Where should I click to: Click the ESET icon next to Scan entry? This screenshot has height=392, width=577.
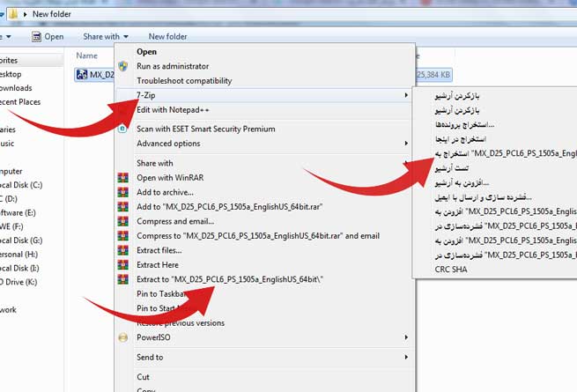[122, 129]
